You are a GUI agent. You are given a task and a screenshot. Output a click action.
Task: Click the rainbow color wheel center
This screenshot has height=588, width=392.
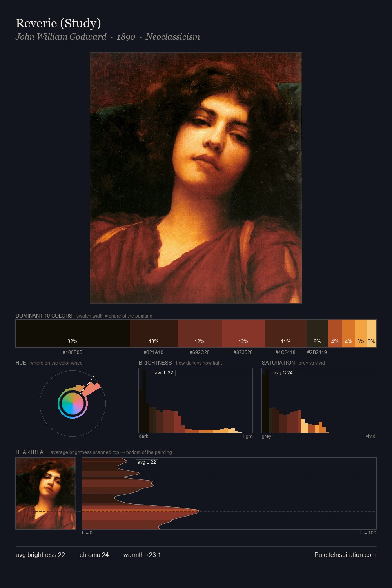click(73, 403)
